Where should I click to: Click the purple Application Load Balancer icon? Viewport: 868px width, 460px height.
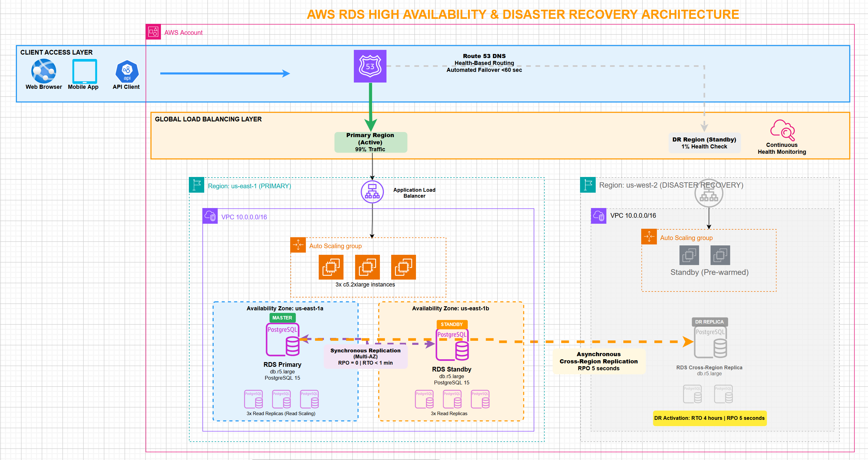click(x=372, y=192)
